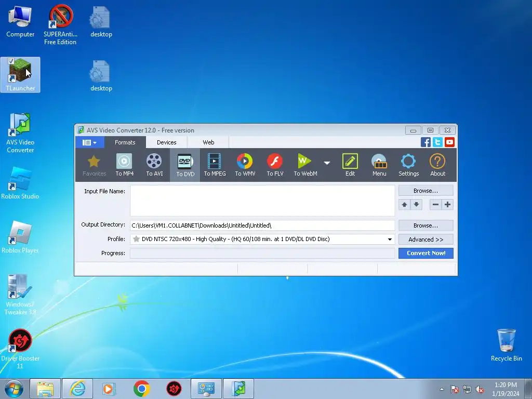Open Internet Explorer from the taskbar
The height and width of the screenshot is (399, 532).
pos(78,389)
